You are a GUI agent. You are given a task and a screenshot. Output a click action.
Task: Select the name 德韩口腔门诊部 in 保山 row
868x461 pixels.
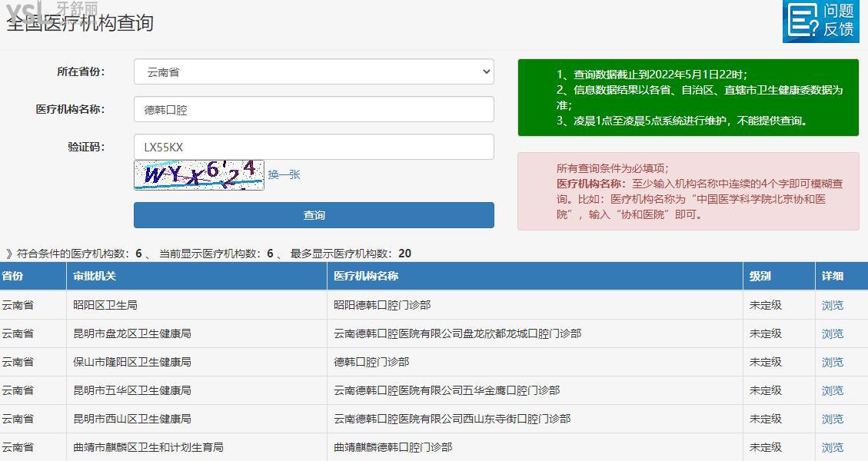(x=371, y=362)
